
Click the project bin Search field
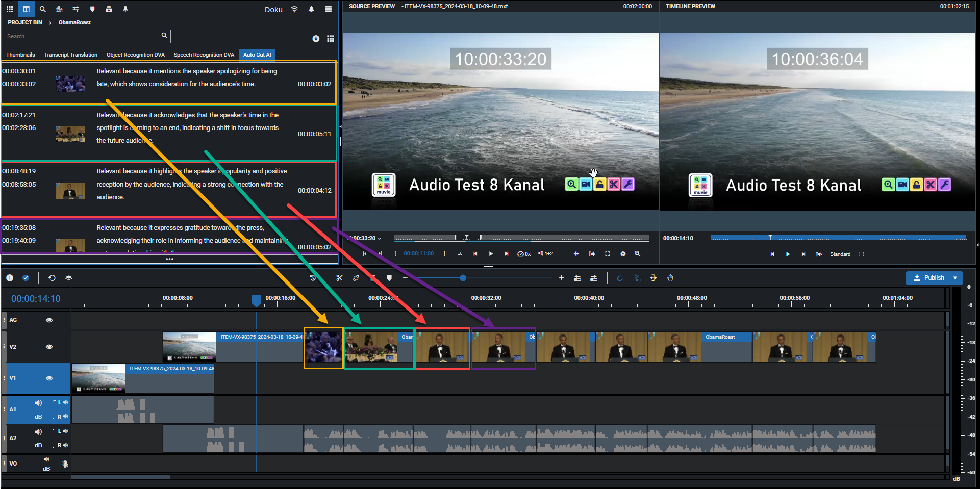[x=82, y=36]
